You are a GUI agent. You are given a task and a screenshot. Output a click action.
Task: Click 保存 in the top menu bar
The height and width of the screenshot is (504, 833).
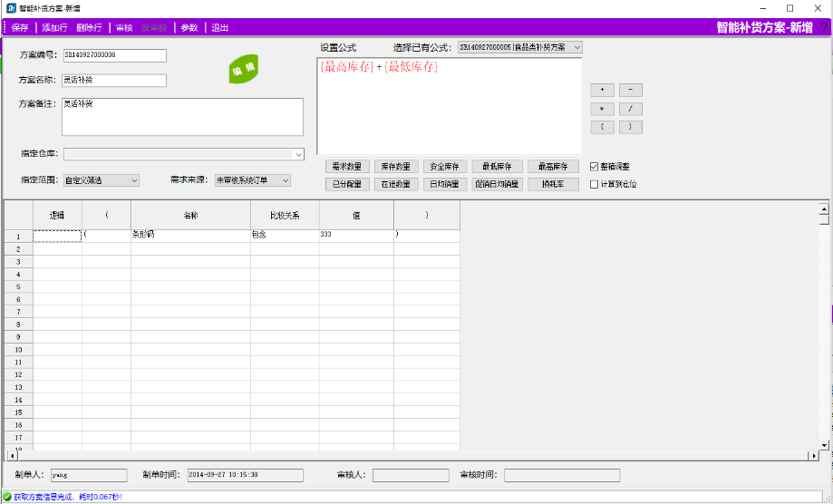pyautogui.click(x=20, y=28)
